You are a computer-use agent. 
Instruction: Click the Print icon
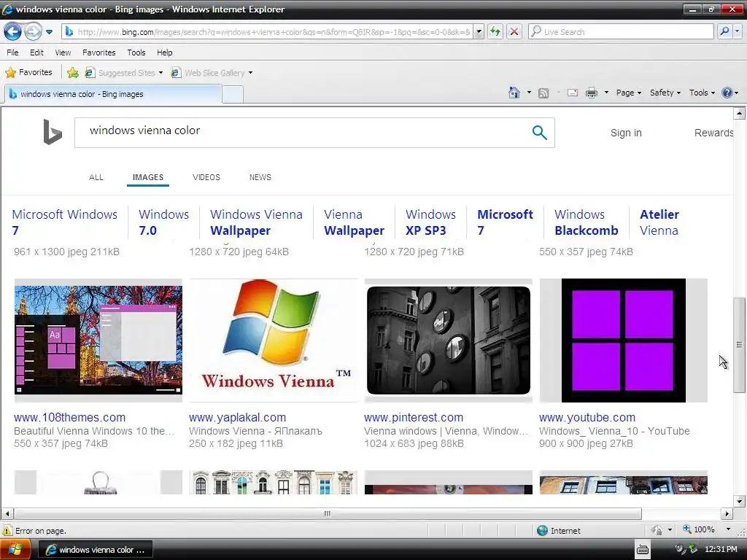pyautogui.click(x=591, y=93)
